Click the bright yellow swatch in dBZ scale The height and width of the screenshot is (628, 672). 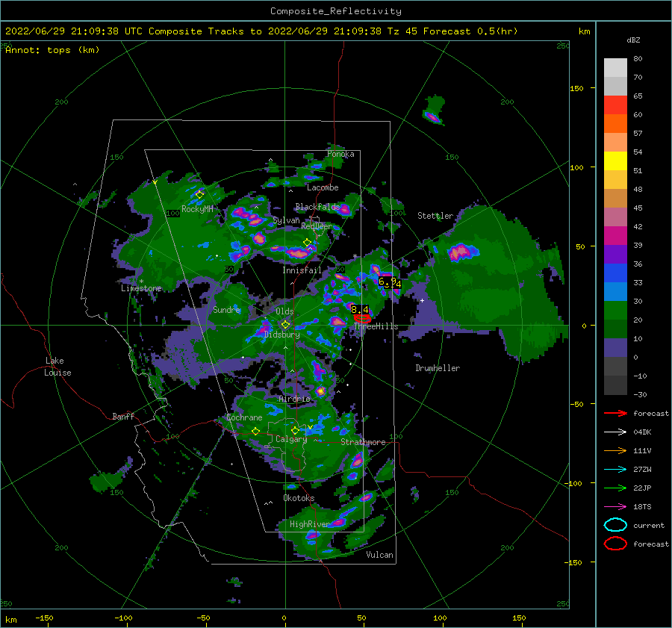615,161
